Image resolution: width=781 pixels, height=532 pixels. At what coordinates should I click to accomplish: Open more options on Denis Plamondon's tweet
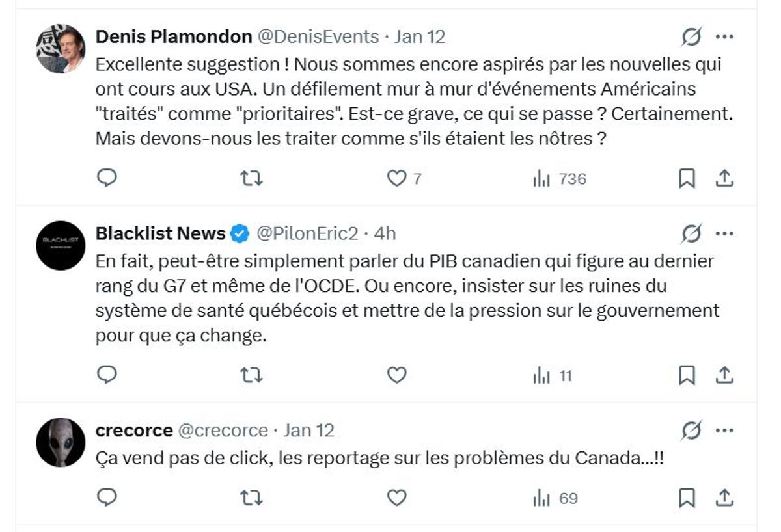[726, 37]
